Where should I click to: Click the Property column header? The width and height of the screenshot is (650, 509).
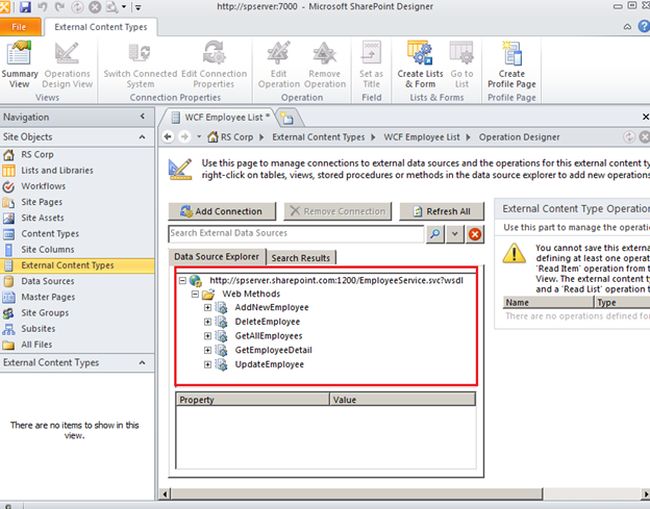pos(252,400)
